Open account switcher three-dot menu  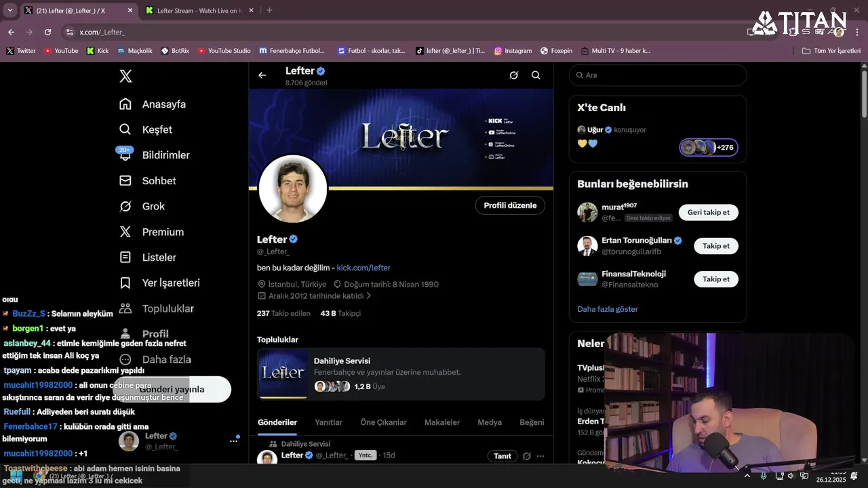(233, 441)
